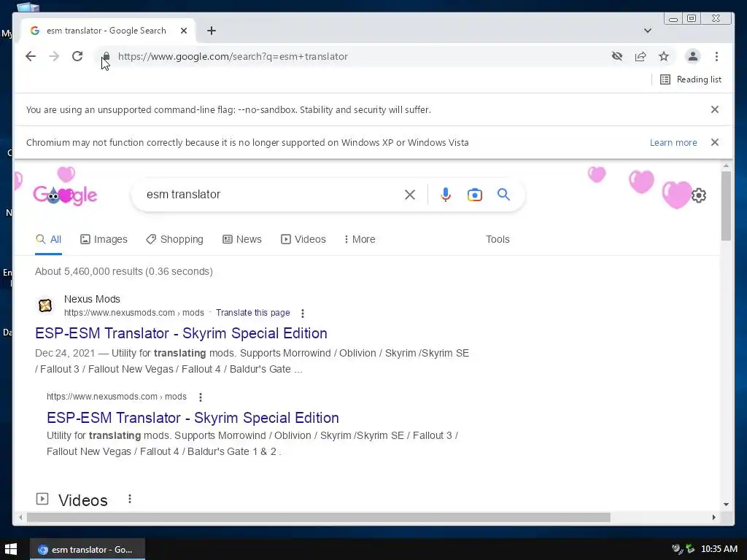747x560 pixels.
Task: Switch to the News tab
Action: tap(242, 239)
